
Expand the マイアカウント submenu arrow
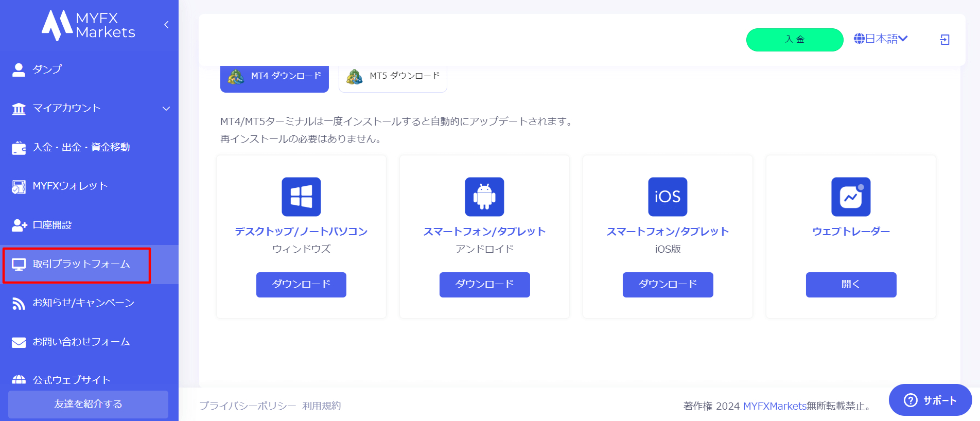(166, 109)
